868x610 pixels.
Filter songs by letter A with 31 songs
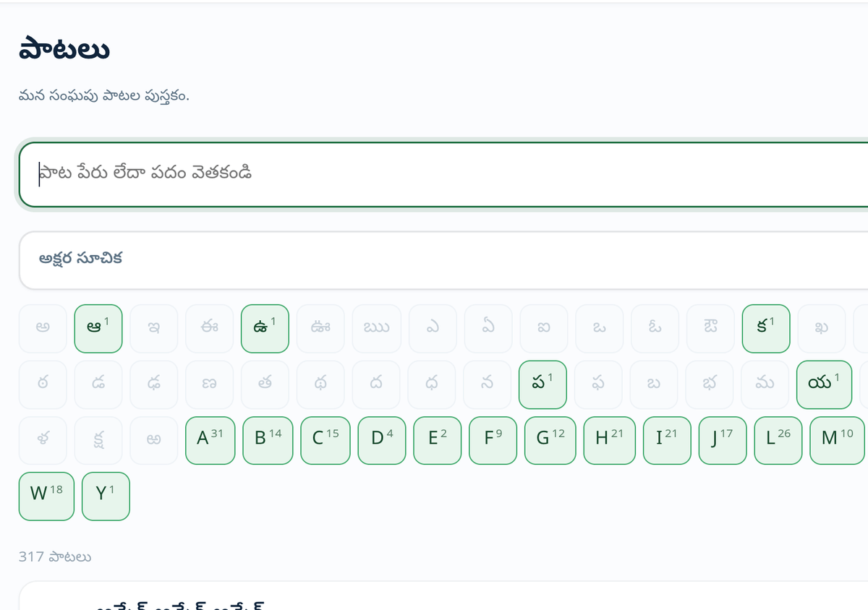(210, 440)
